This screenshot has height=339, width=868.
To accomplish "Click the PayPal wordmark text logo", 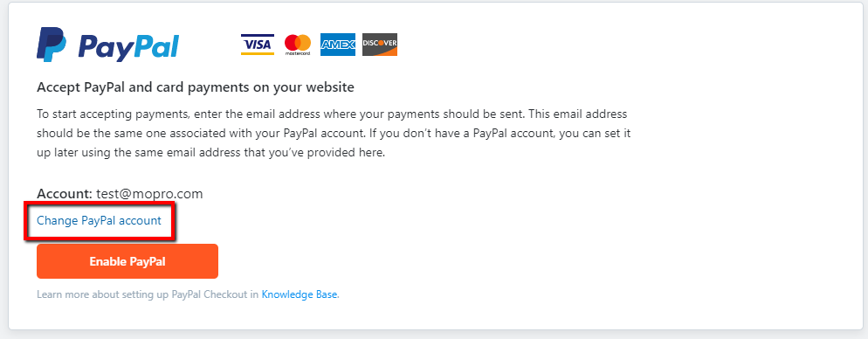I will pyautogui.click(x=128, y=46).
